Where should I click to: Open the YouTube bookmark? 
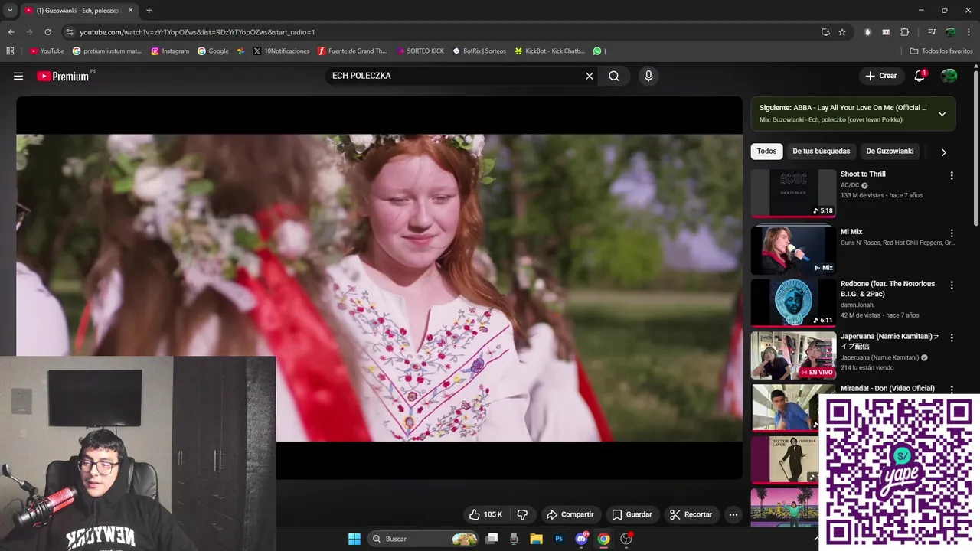tap(47, 51)
